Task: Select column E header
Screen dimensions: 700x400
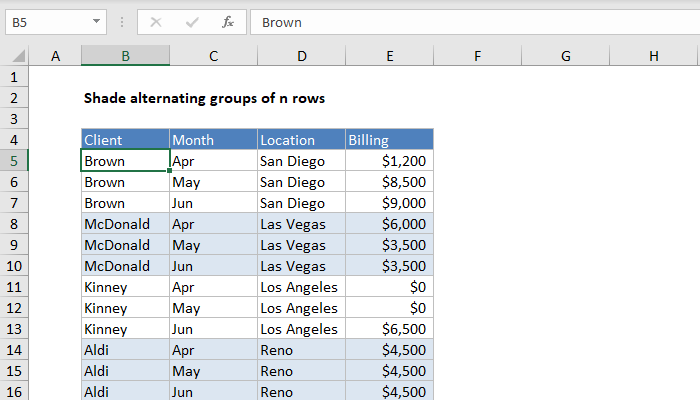Action: 389,57
